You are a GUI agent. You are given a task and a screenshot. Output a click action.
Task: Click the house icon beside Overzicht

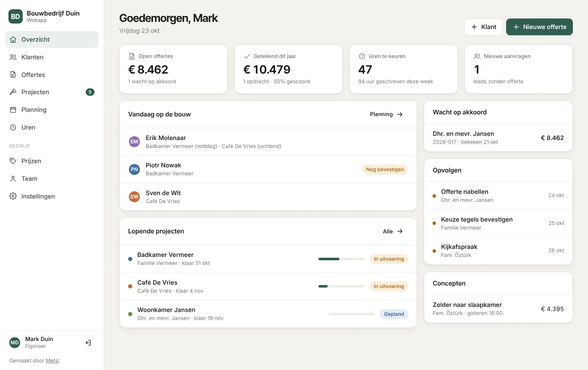(13, 40)
